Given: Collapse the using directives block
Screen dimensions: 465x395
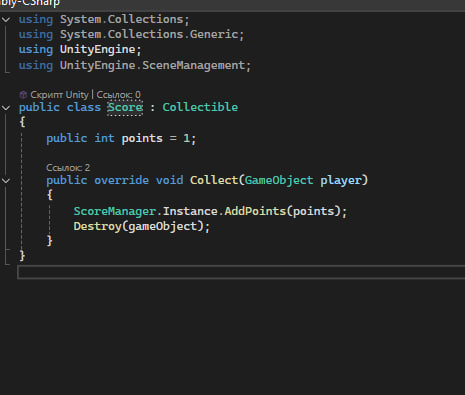Looking at the screenshot, I should pyautogui.click(x=6, y=20).
